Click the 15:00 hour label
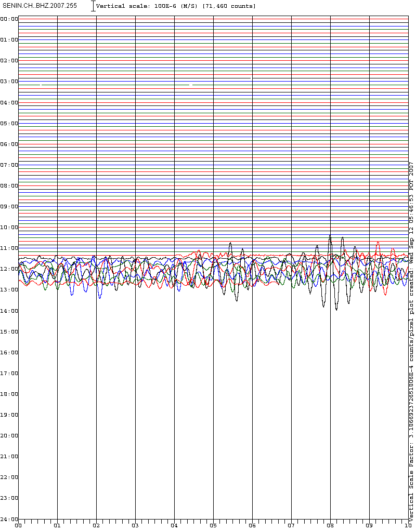Screen dimensions: 416x532 tap(9, 331)
